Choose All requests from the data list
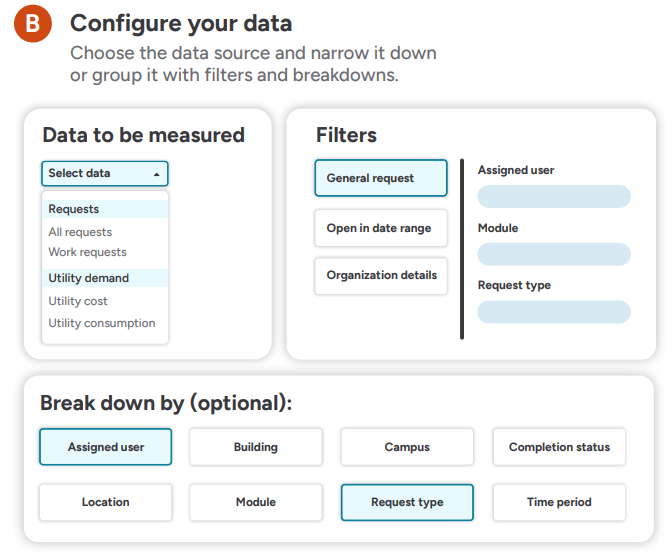 [80, 232]
